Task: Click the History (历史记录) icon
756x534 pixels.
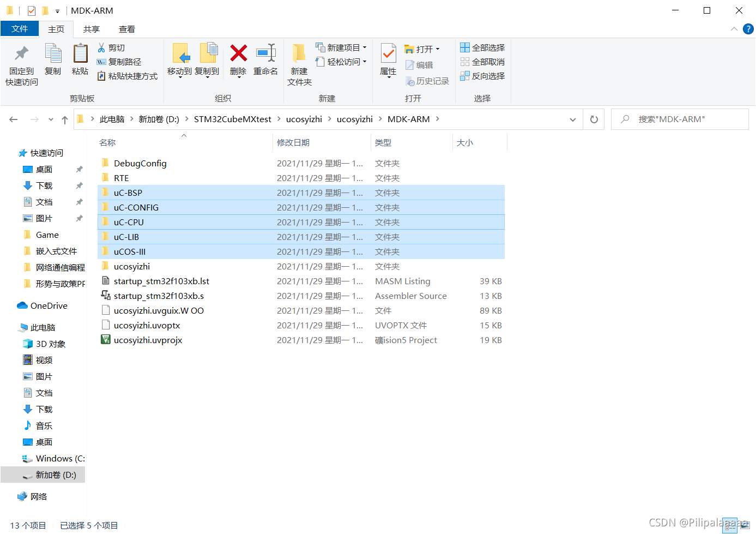Action: pyautogui.click(x=410, y=81)
